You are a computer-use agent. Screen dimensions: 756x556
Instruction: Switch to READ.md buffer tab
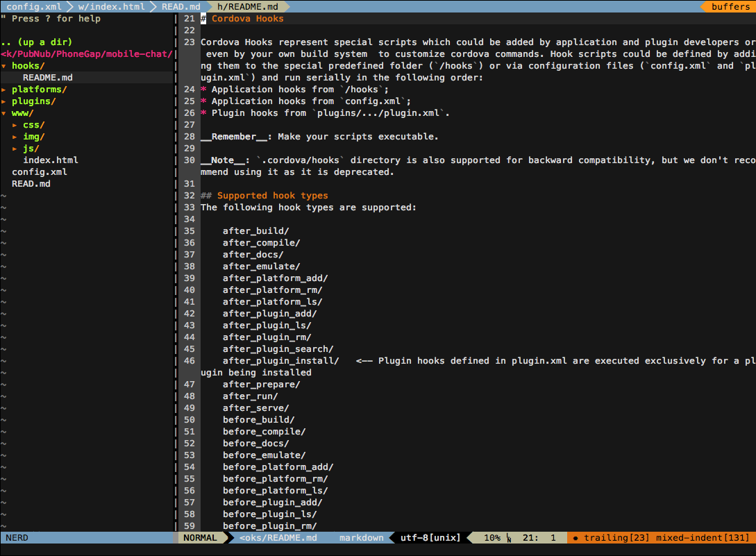point(180,6)
